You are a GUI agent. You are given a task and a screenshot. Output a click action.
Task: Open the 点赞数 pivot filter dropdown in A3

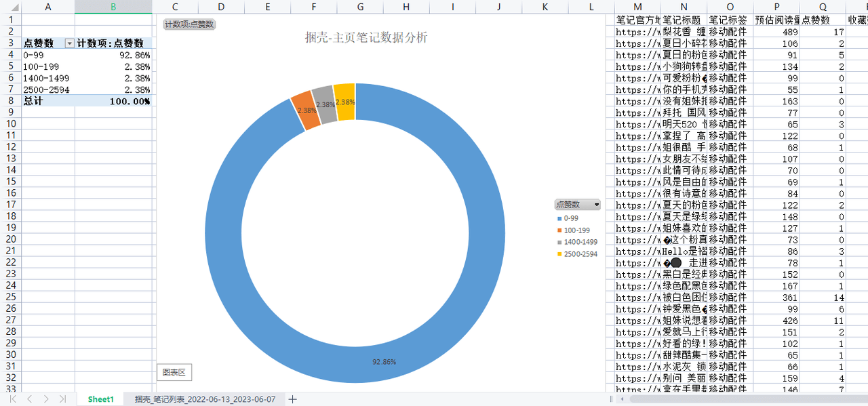(69, 43)
